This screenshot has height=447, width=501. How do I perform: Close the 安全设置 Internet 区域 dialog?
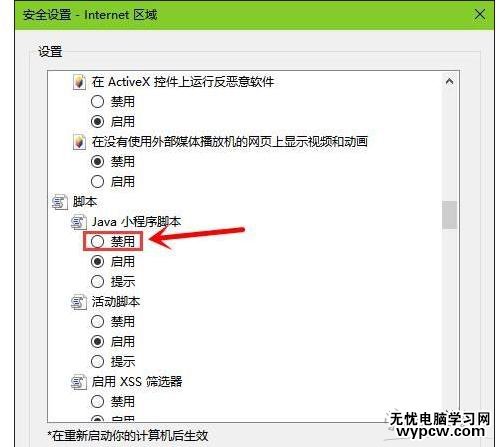point(480,14)
